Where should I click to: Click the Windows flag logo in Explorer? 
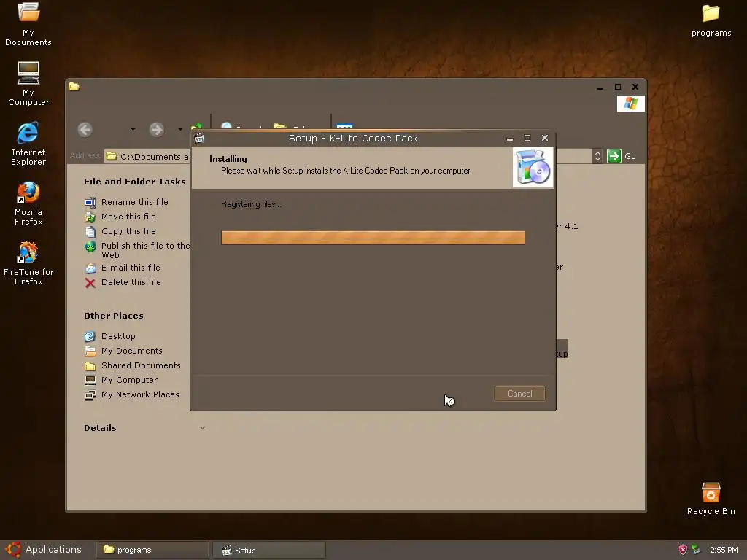(x=631, y=104)
